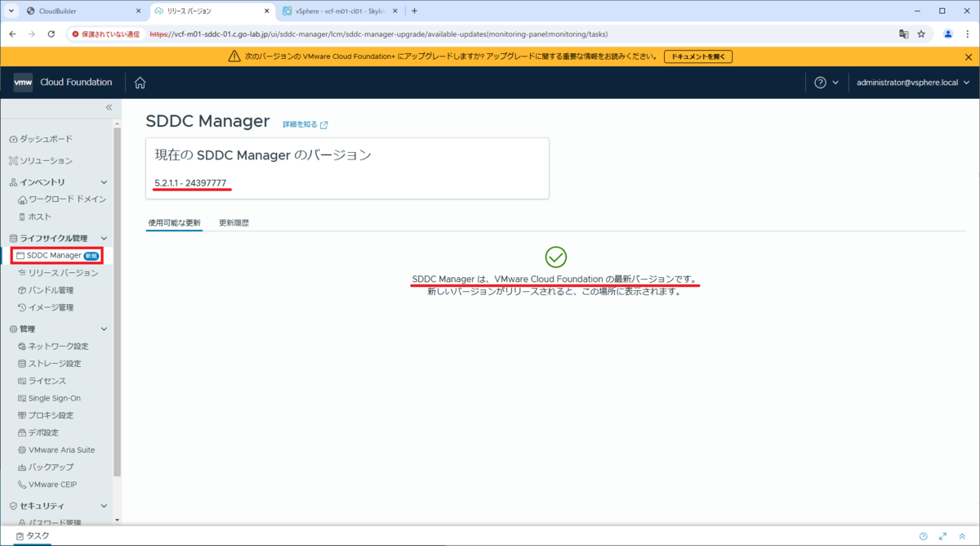Go back to previous page
The width and height of the screenshot is (980, 546).
click(13, 34)
